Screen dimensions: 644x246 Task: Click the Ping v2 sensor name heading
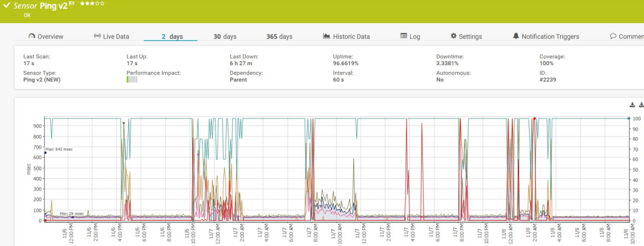[x=53, y=6]
